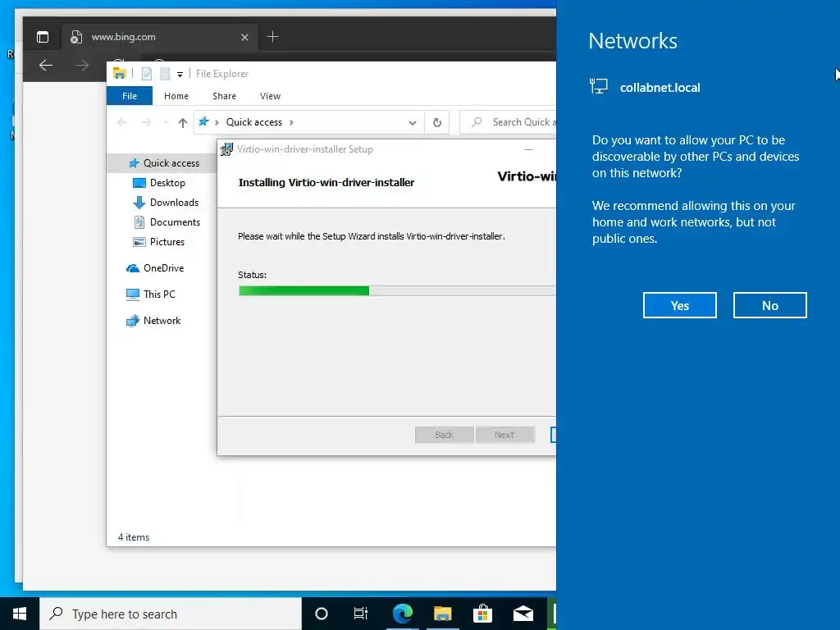840x630 pixels.
Task: Click the New folder quick access toolbar icon
Action: [x=166, y=73]
